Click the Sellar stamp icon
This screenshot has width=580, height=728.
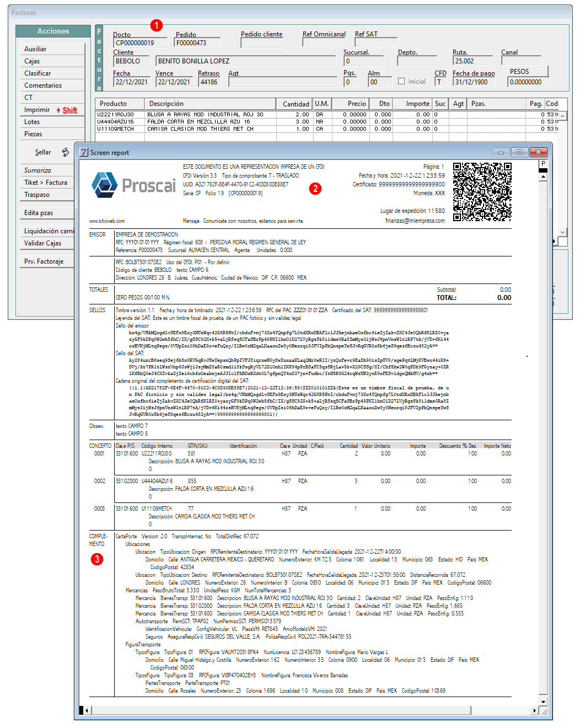(65, 152)
